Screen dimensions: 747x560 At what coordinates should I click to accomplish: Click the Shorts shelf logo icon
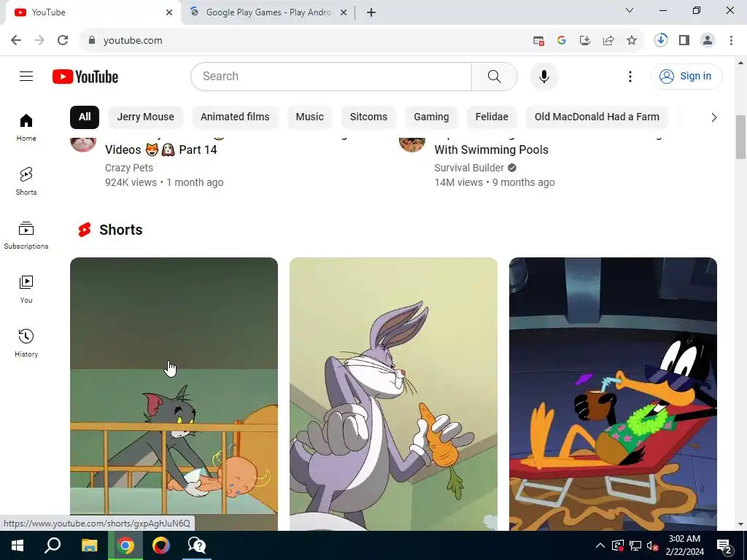pos(85,230)
